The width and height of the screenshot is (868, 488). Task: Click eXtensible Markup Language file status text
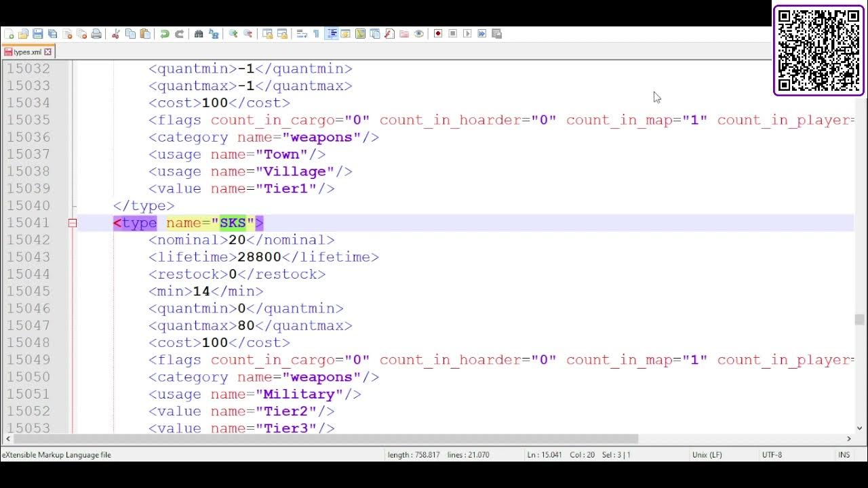(56, 455)
